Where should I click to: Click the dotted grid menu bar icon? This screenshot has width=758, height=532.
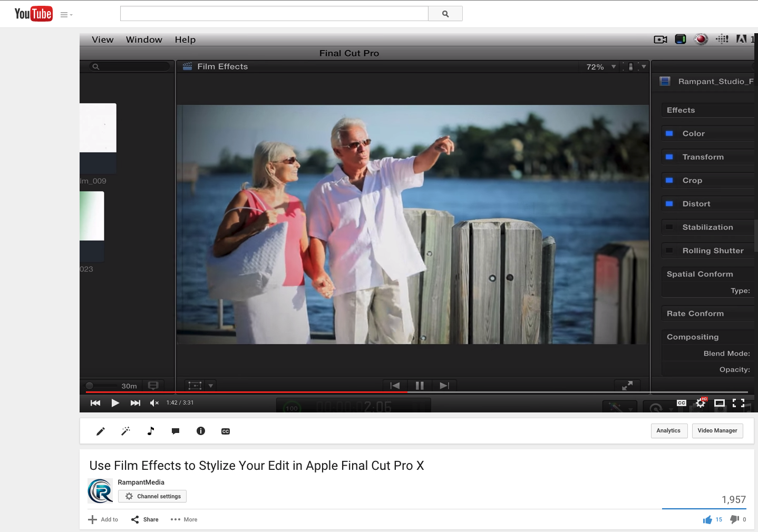point(722,39)
